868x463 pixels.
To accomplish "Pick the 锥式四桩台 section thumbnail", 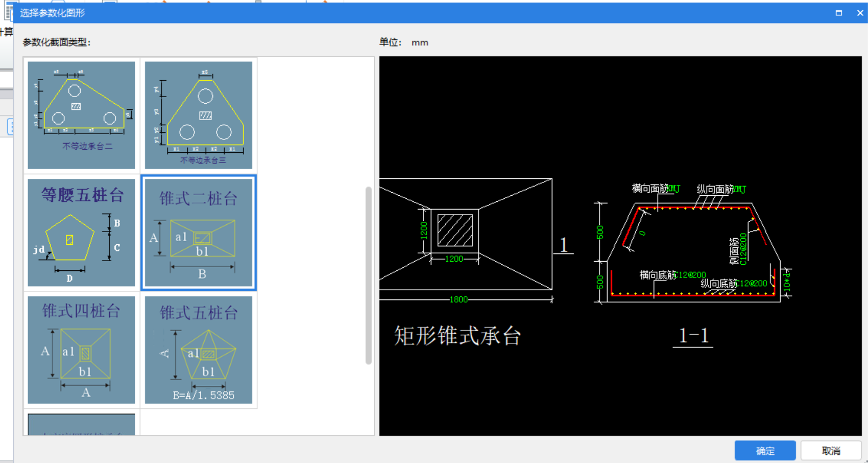I will click(x=81, y=350).
